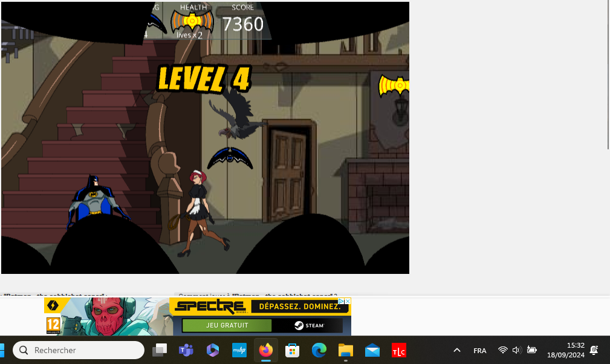The width and height of the screenshot is (610, 364).
Task: Launch the myHP app in taskbar
Action: click(x=239, y=350)
